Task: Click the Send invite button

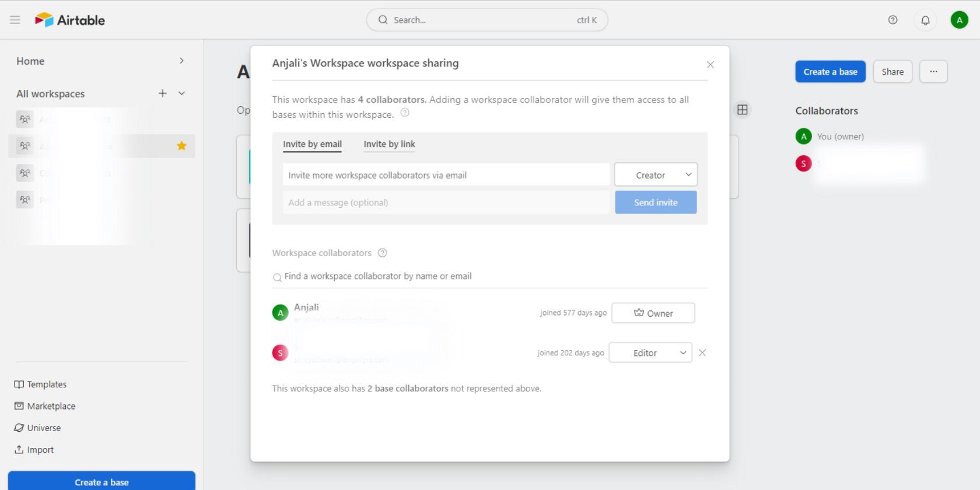Action: pyautogui.click(x=656, y=202)
